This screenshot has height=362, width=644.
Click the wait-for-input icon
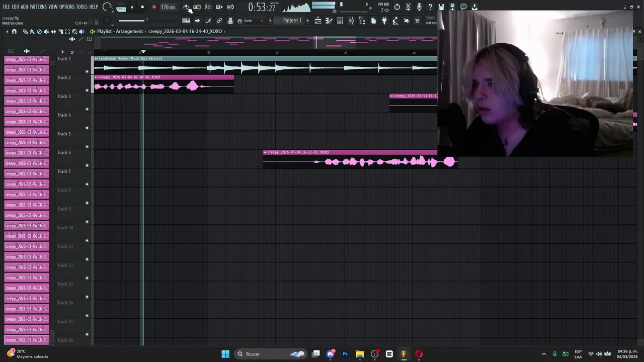[x=197, y=7]
